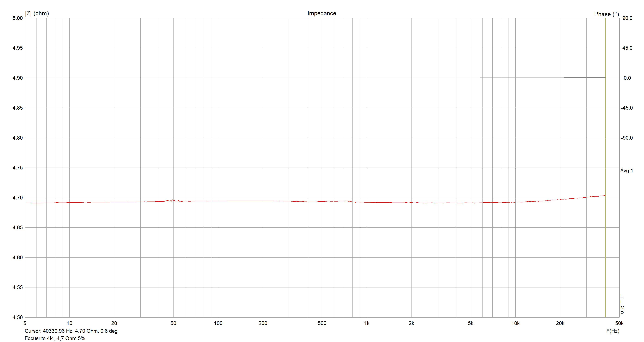This screenshot has height=342, width=644.
Task: Click the 2k frequency axis label
Action: 412,323
